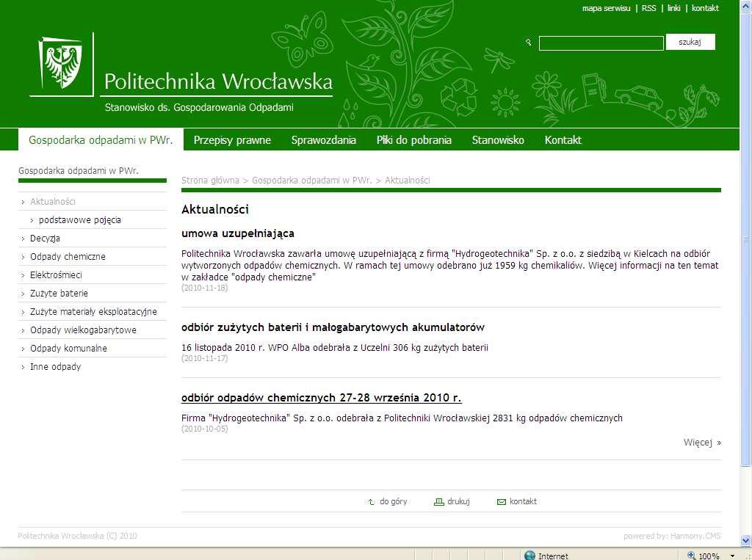Open Zużyte materiały eksploatacyjne sidebar item

tap(93, 312)
